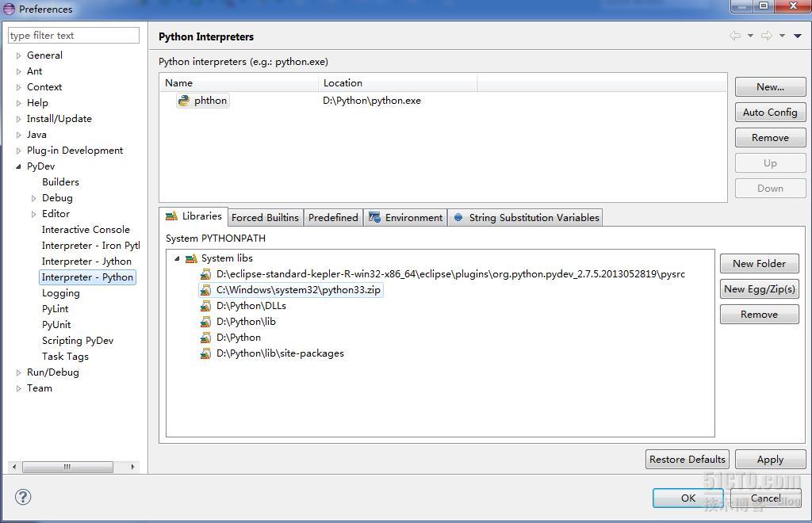
Task: Select the D:\Python library path
Action: tap(239, 338)
